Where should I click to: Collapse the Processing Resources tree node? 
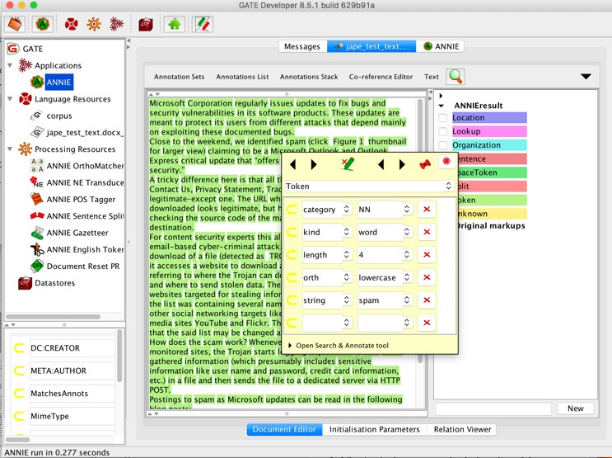tap(10, 149)
